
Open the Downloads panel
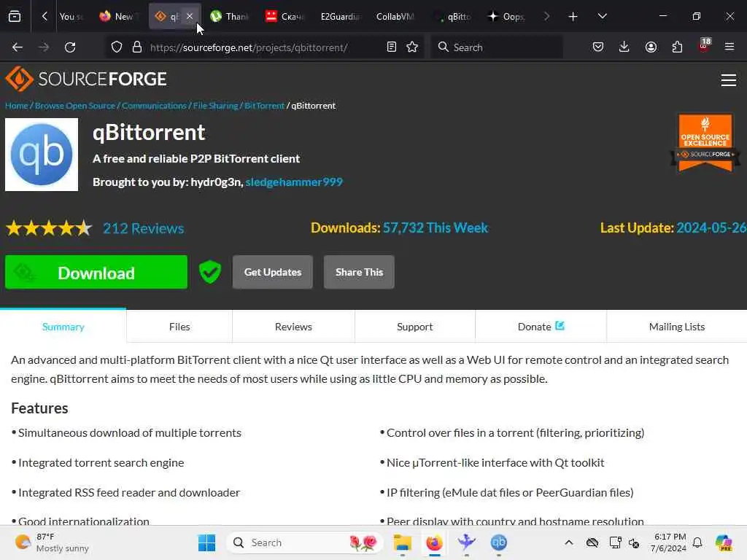624,47
